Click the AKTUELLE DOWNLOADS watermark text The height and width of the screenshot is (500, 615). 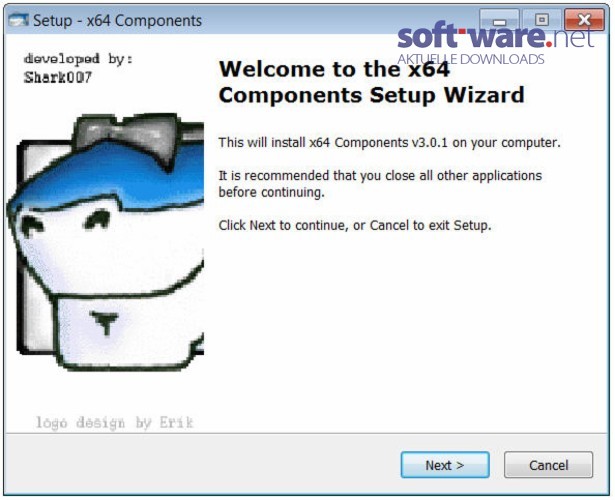(x=471, y=59)
